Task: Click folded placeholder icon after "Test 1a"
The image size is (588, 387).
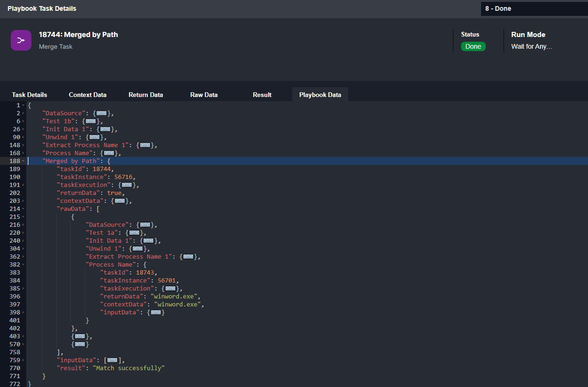Action: (x=135, y=233)
